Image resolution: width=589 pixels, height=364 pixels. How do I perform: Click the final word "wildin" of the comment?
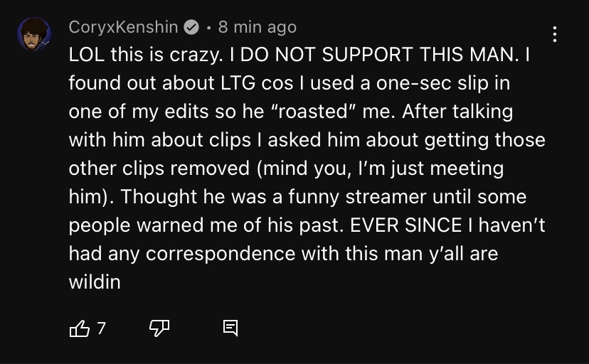point(95,282)
